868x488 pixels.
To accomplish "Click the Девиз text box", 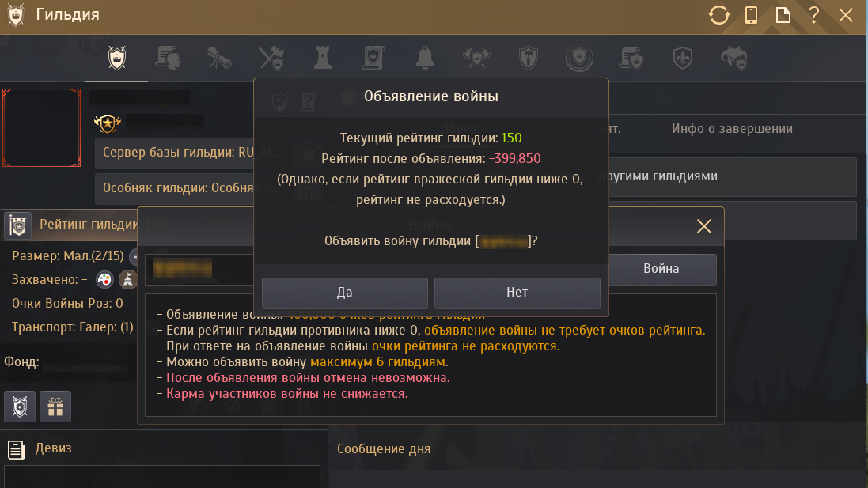I will pos(162,476).
